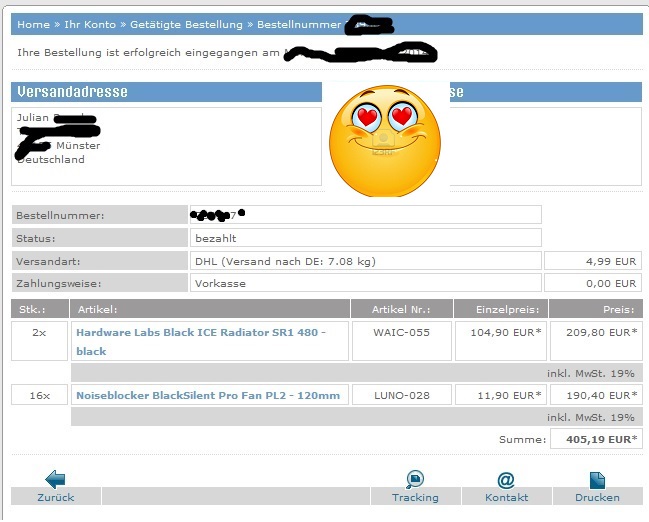Click the payment fee 0,00 EUR

click(611, 284)
